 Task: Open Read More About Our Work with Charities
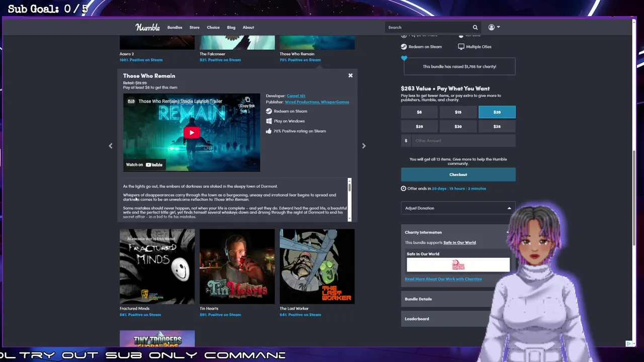(x=443, y=279)
